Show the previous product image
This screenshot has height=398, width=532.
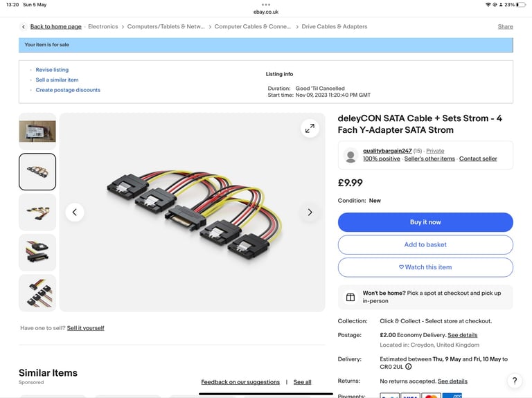[x=75, y=212]
